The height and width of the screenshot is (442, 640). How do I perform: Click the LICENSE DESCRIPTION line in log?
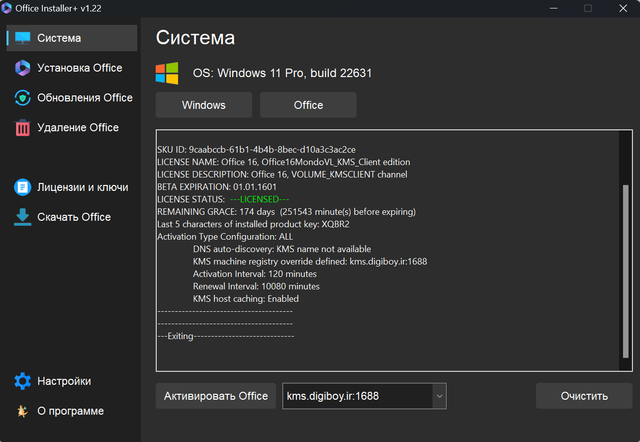[282, 174]
